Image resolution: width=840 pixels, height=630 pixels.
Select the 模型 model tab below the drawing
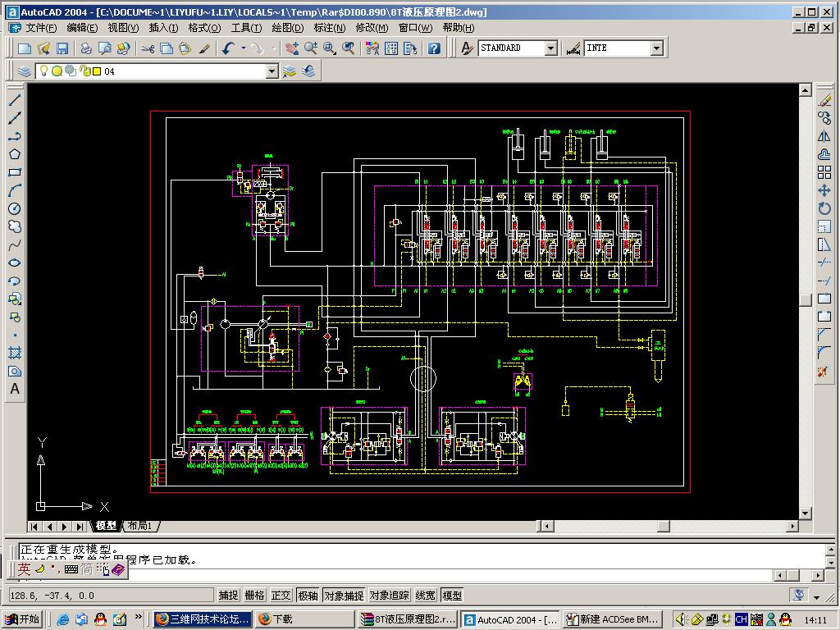pos(106,526)
